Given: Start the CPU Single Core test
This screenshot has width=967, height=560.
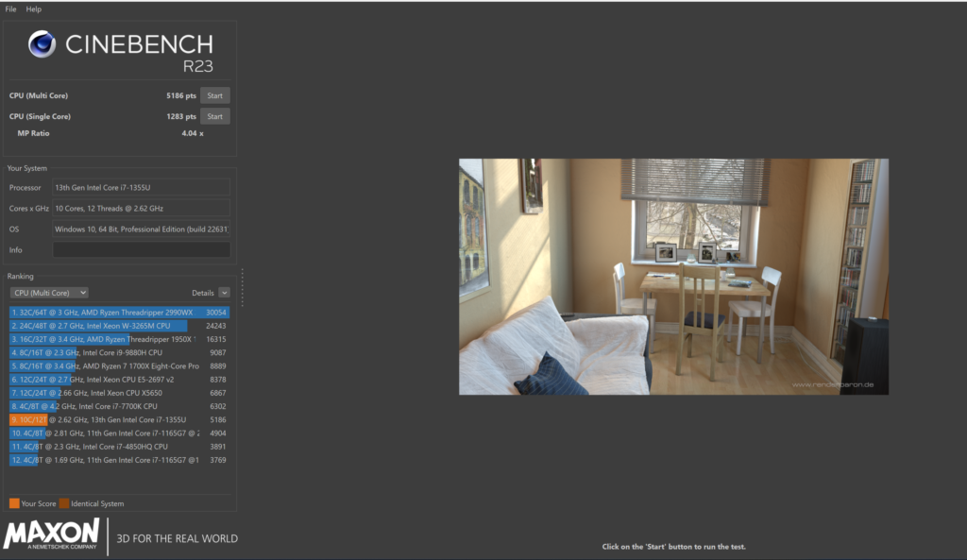Looking at the screenshot, I should pyautogui.click(x=214, y=116).
